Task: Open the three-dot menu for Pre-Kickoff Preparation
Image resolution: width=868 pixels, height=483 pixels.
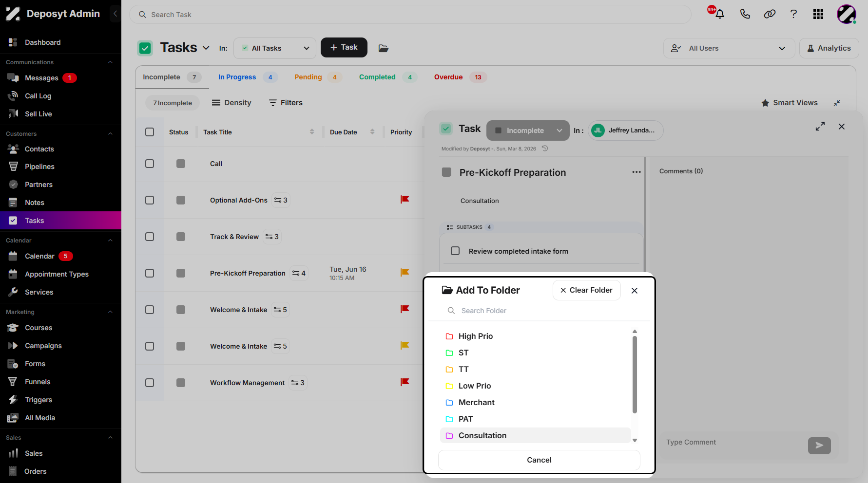Action: 637,172
